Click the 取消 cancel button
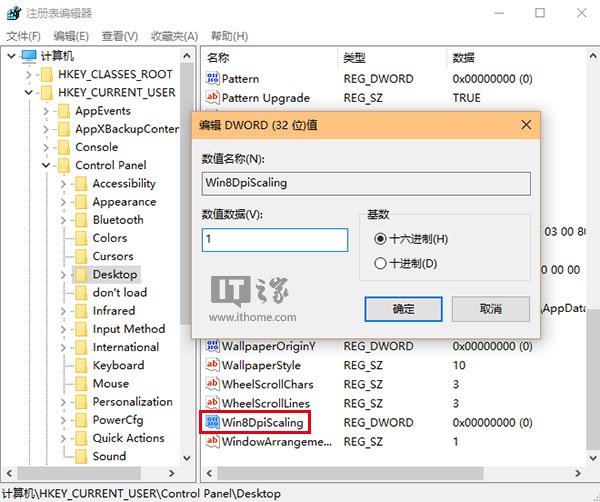The width and height of the screenshot is (600, 502). tap(491, 309)
